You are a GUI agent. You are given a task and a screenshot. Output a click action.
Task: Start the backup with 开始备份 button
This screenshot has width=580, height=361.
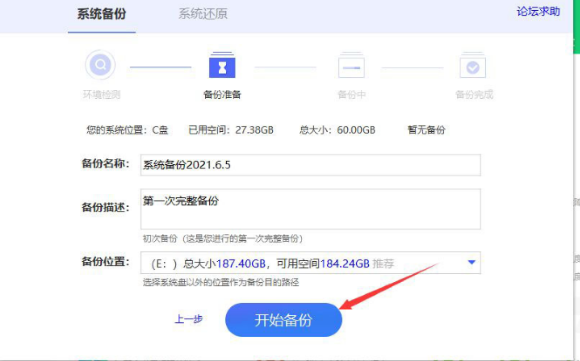[283, 320]
